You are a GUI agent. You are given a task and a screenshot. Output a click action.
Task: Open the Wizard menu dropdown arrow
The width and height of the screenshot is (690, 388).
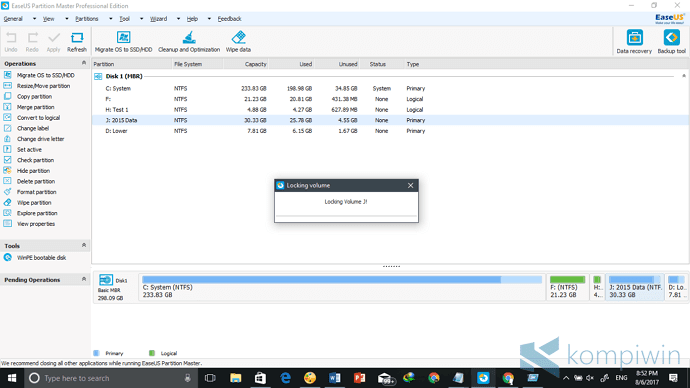(178, 19)
